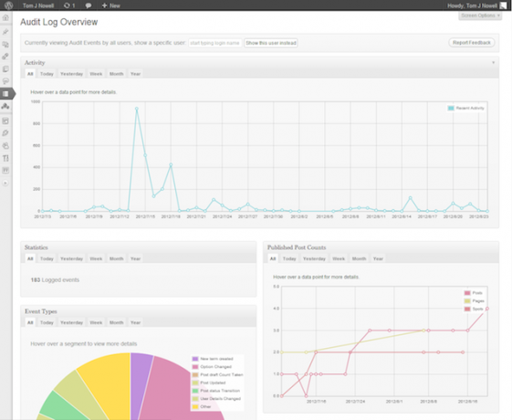This screenshot has height=420, width=512.
Task: Select the Yesterday tab in Event Types panel
Action: [71, 322]
